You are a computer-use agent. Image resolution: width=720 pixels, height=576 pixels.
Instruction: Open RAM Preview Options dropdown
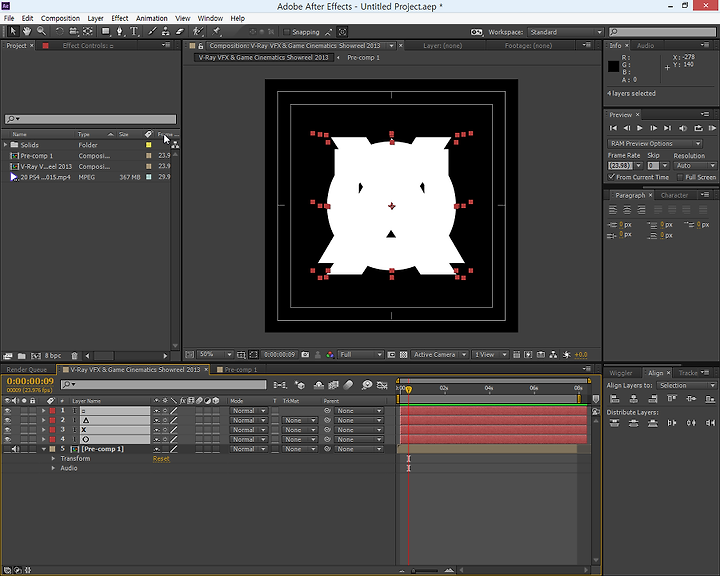coord(655,143)
